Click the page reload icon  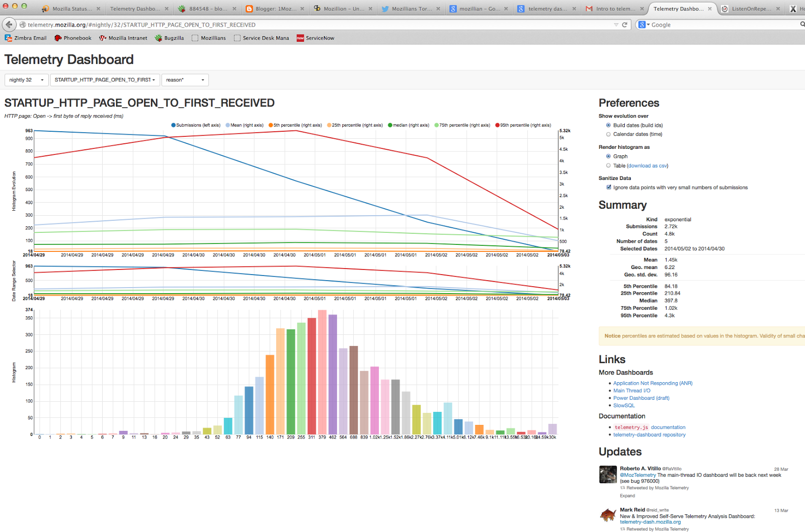(x=624, y=24)
